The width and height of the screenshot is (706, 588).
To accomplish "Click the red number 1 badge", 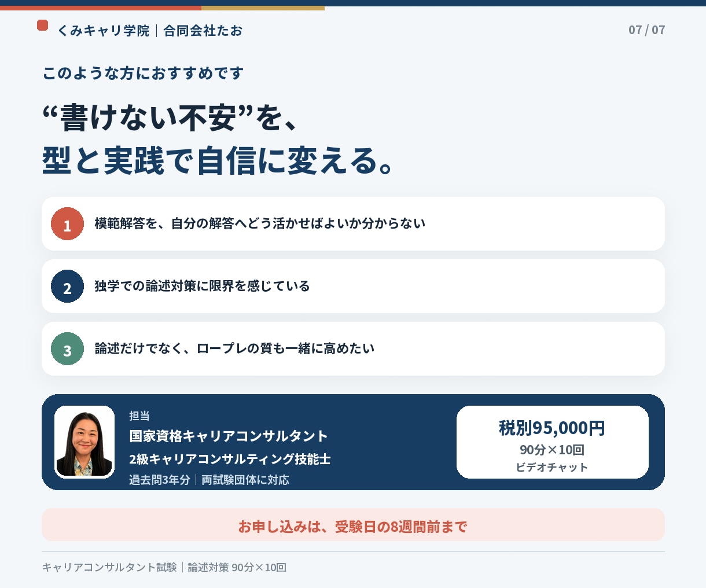I will (x=67, y=224).
